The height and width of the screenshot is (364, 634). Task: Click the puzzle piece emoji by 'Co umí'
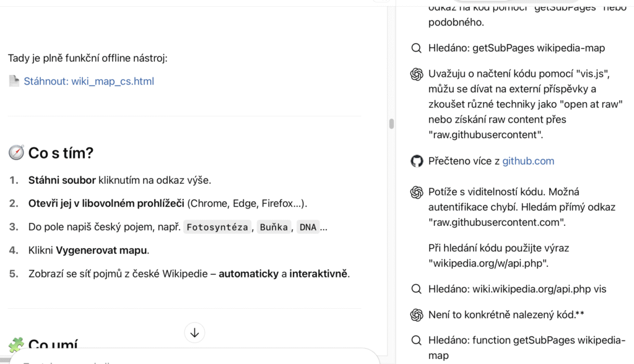(16, 344)
